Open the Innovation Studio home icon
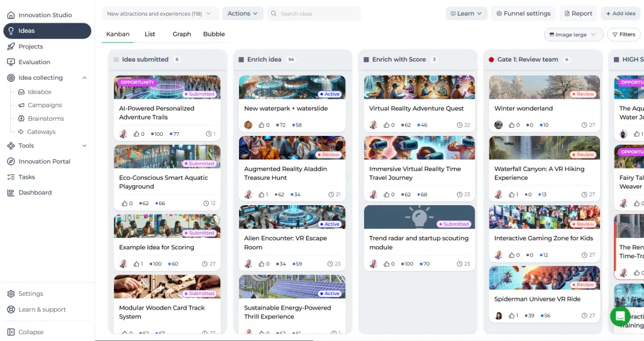644x341 pixels. click(11, 15)
